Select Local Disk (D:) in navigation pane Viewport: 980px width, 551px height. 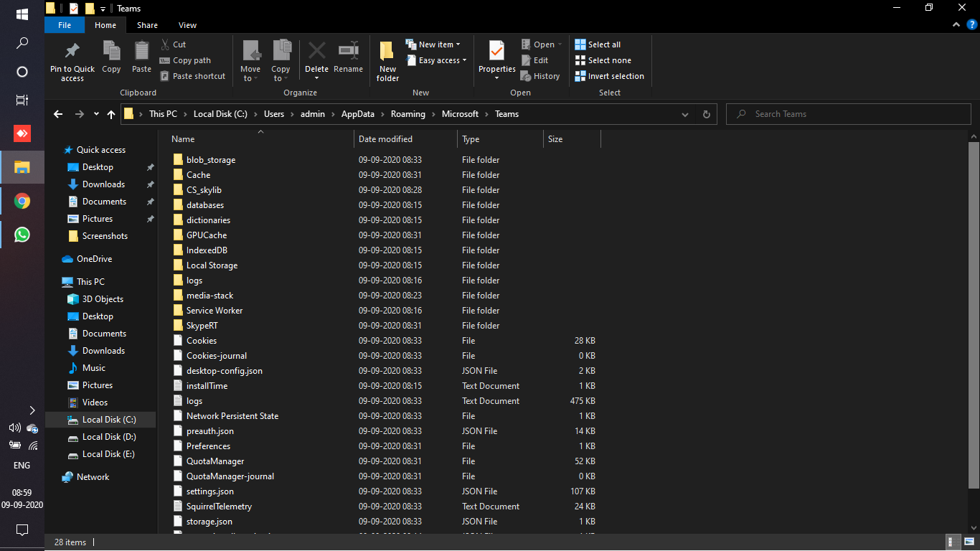[x=109, y=437]
